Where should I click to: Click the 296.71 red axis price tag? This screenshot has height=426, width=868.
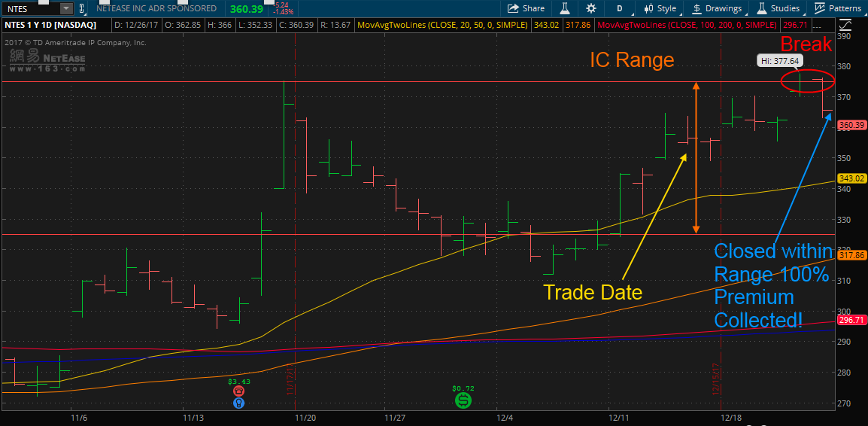[x=851, y=320]
